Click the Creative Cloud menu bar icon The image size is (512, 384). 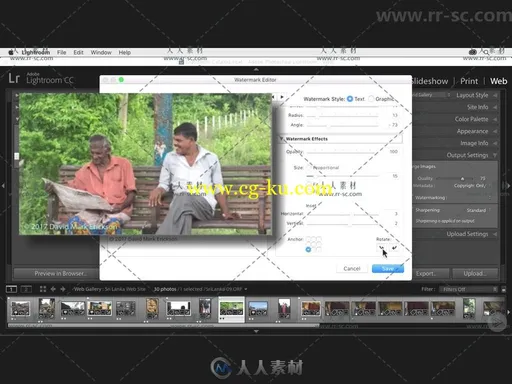472,52
